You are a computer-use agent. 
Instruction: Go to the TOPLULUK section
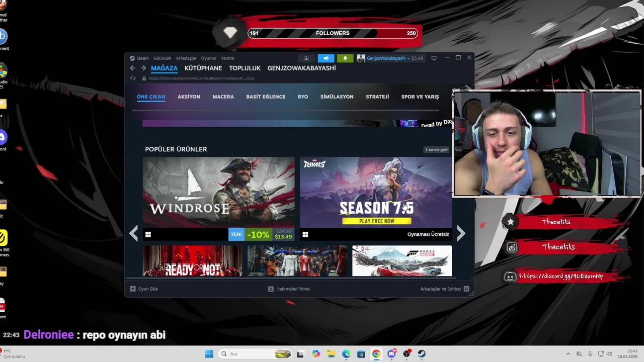(245, 68)
